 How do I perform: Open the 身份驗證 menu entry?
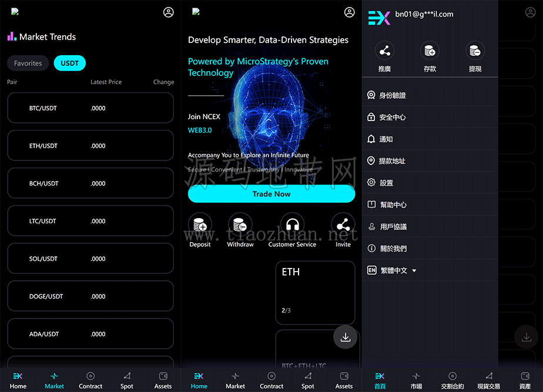(x=430, y=95)
